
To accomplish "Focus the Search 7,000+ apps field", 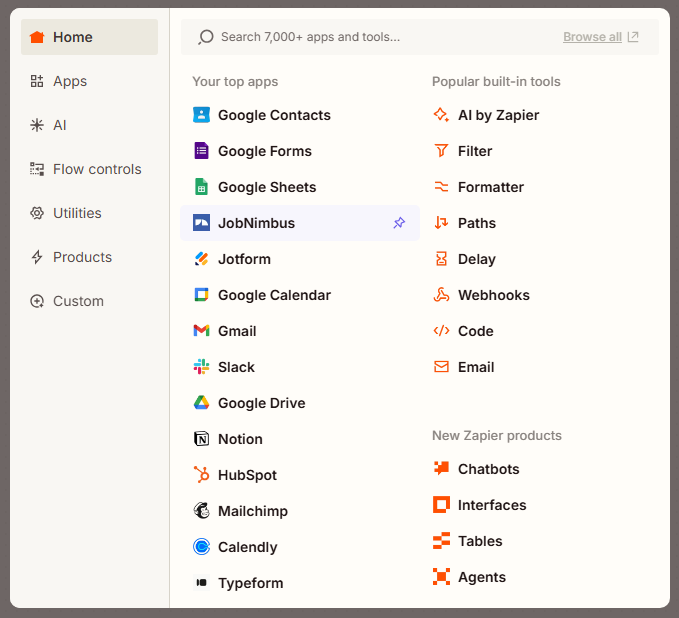I will point(420,37).
